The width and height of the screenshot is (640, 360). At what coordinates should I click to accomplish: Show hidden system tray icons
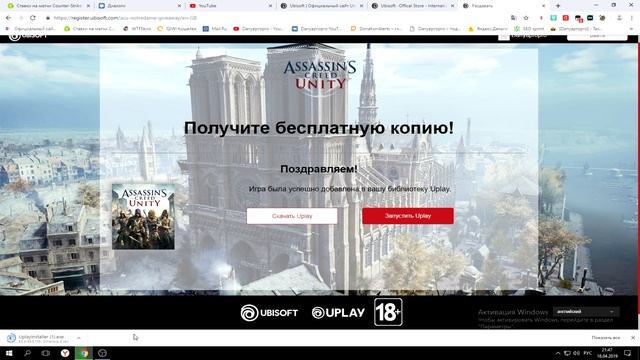[x=558, y=353]
